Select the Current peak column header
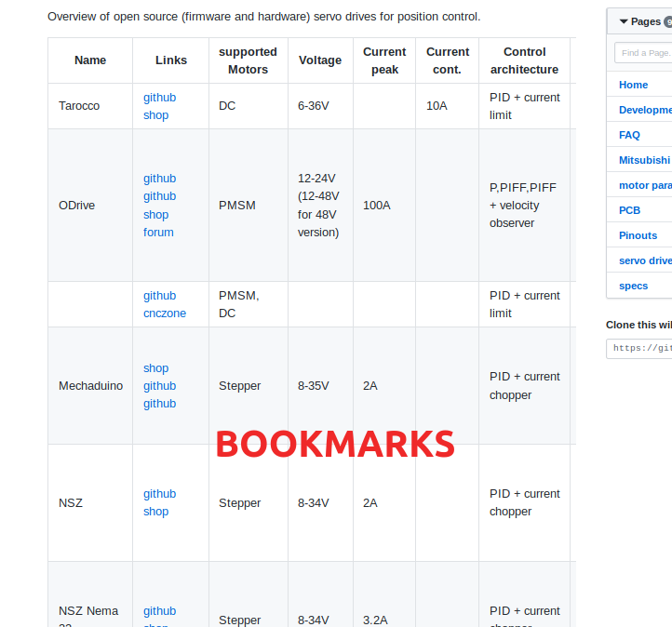672x627 pixels. pyautogui.click(x=384, y=60)
